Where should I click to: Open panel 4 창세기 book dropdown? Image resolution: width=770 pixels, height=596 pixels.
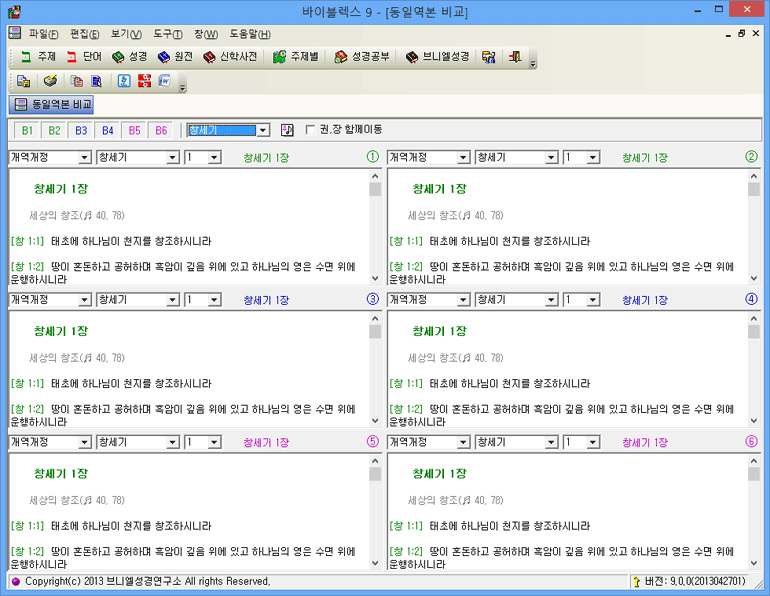pos(551,300)
